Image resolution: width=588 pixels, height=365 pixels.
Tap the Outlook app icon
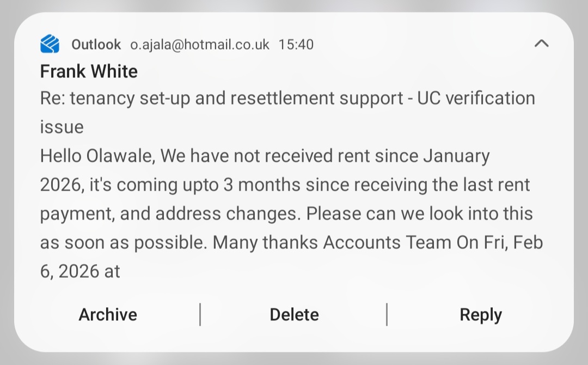click(50, 44)
